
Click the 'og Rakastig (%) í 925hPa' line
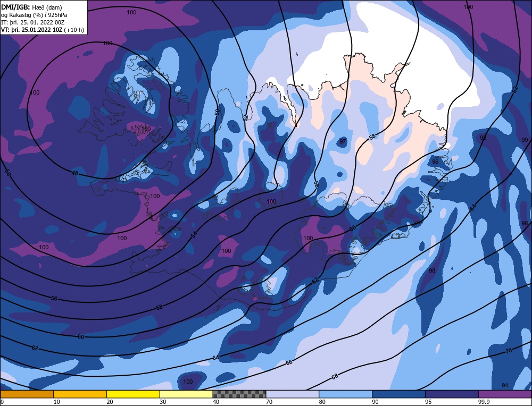coord(34,15)
